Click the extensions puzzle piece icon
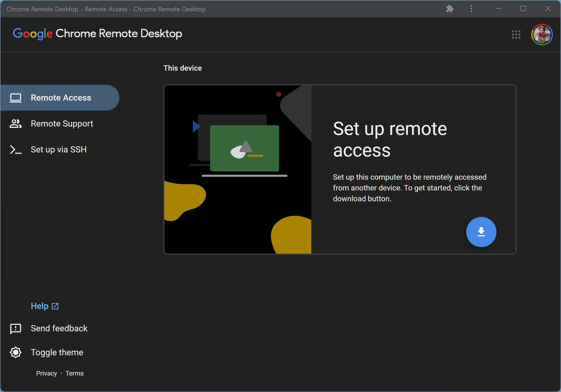Image resolution: width=561 pixels, height=392 pixels. [x=450, y=9]
